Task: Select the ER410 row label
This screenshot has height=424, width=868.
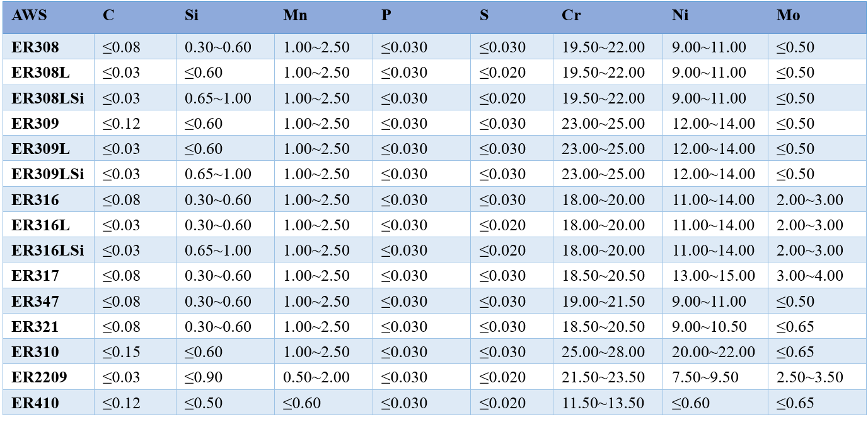Action: [35, 403]
